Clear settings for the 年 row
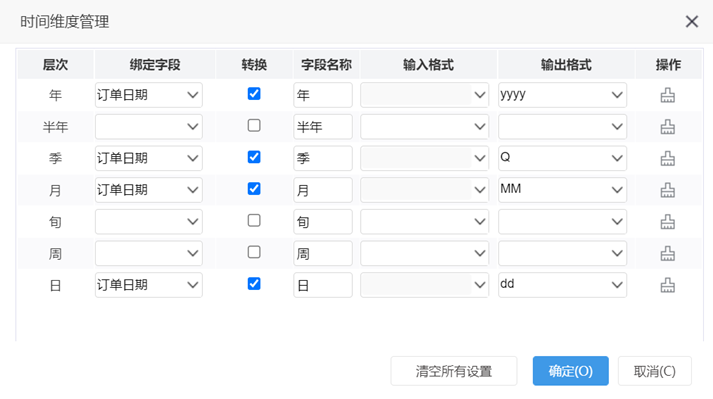Viewport: 713px width, 399px height. point(668,95)
